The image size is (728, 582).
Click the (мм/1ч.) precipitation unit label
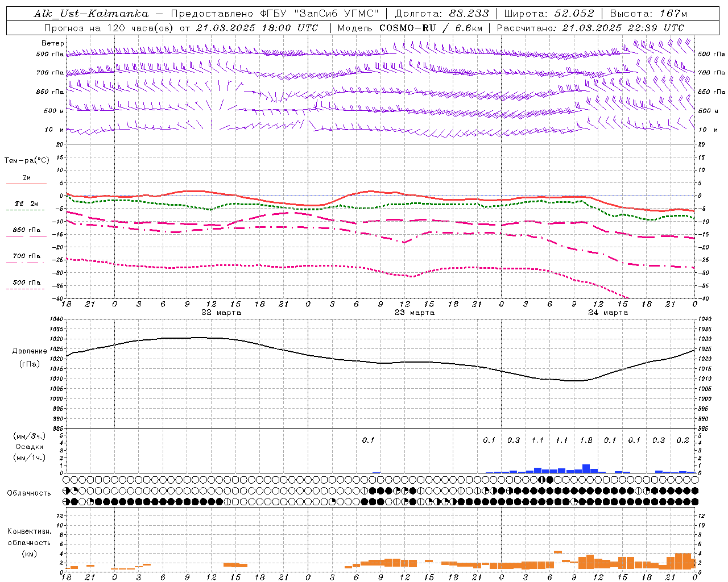click(x=29, y=458)
